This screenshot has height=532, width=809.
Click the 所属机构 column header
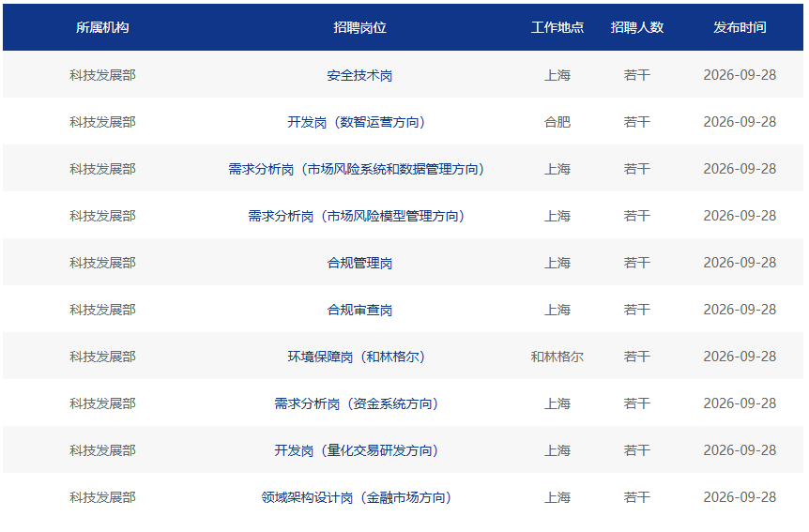(x=102, y=27)
